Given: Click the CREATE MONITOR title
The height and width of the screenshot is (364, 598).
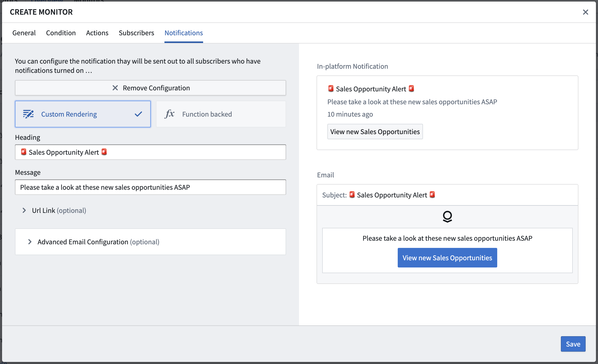Looking at the screenshot, I should coord(41,12).
